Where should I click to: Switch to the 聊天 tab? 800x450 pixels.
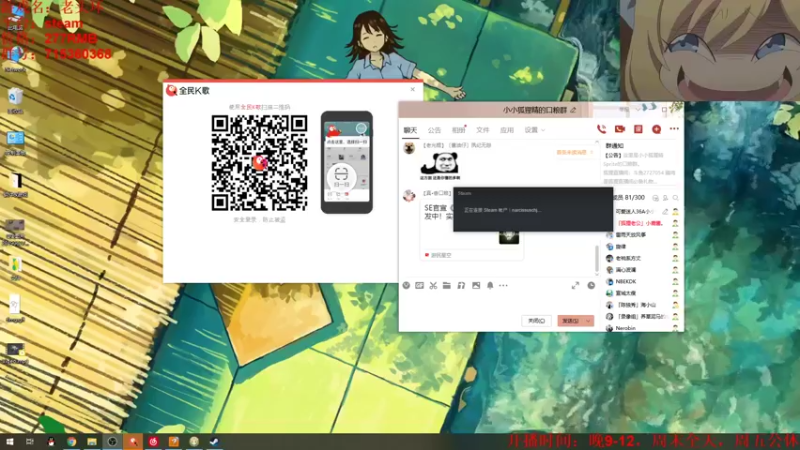410,130
